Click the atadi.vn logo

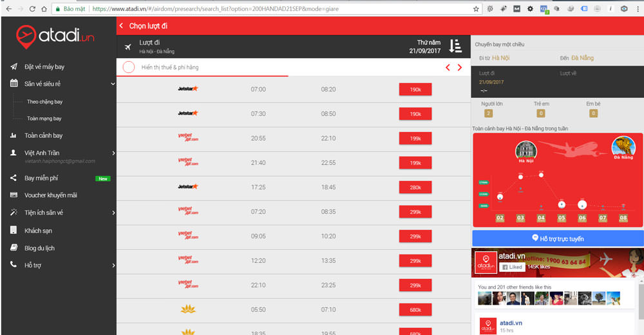click(x=55, y=36)
